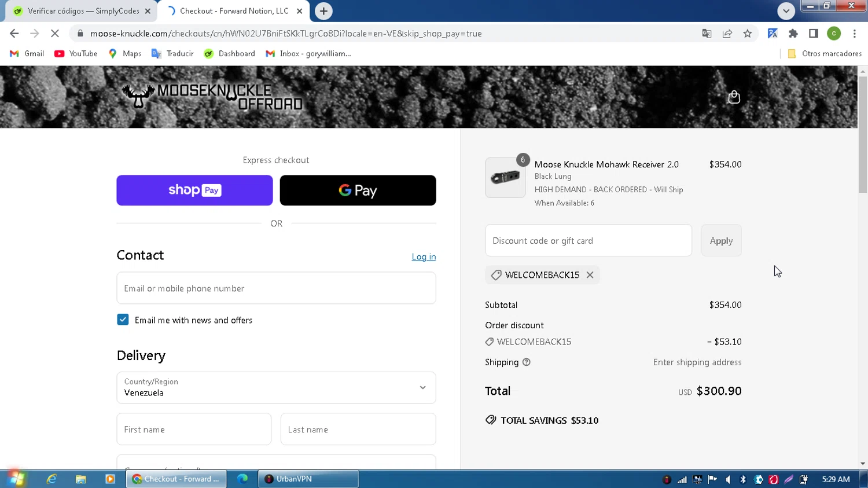Click the network signal tray icon
Screen dimensions: 868x488
(x=682, y=479)
